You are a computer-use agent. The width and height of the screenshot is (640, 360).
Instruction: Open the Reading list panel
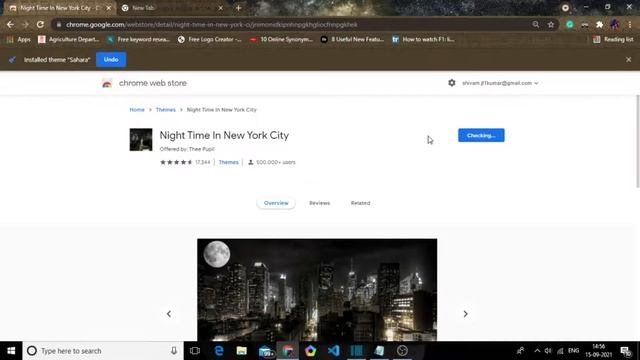(613, 40)
